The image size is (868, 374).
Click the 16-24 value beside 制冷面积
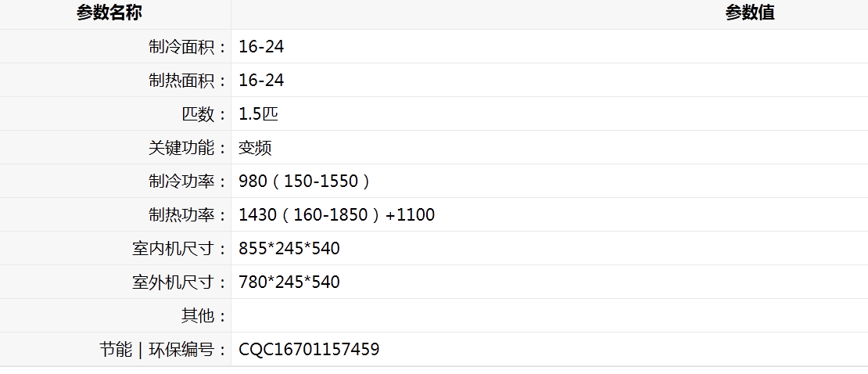click(261, 46)
